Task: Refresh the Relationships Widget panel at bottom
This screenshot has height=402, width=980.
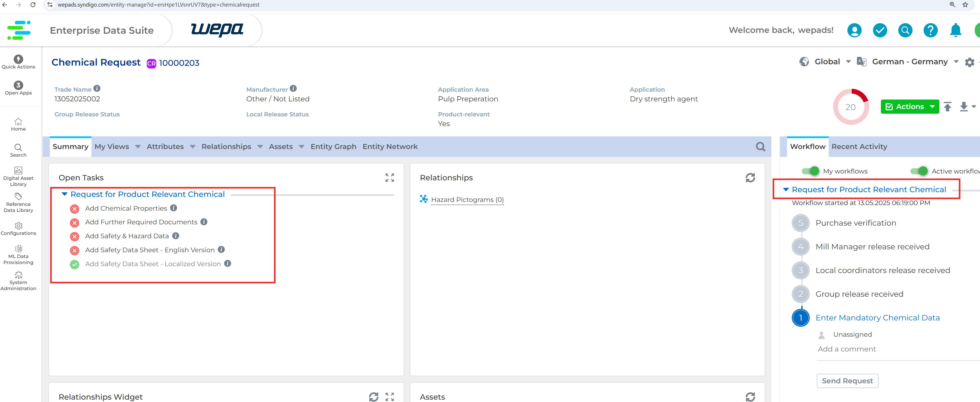Action: (x=373, y=397)
